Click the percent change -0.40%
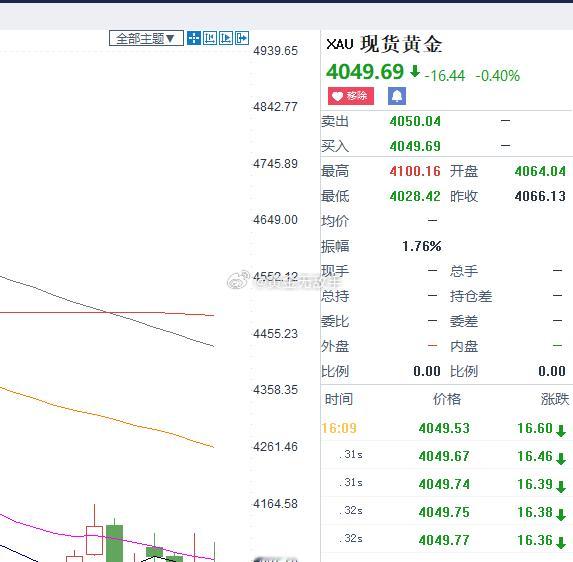The image size is (573, 562). point(498,76)
